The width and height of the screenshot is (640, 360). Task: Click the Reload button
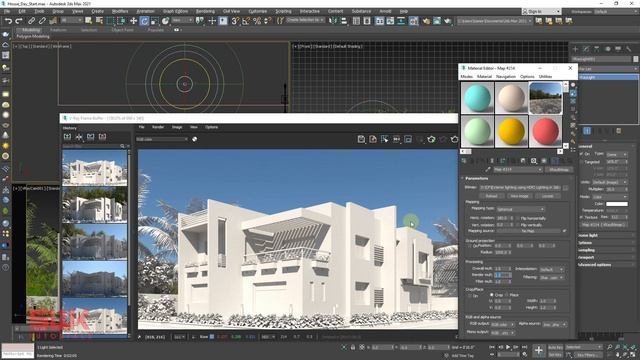click(x=491, y=196)
